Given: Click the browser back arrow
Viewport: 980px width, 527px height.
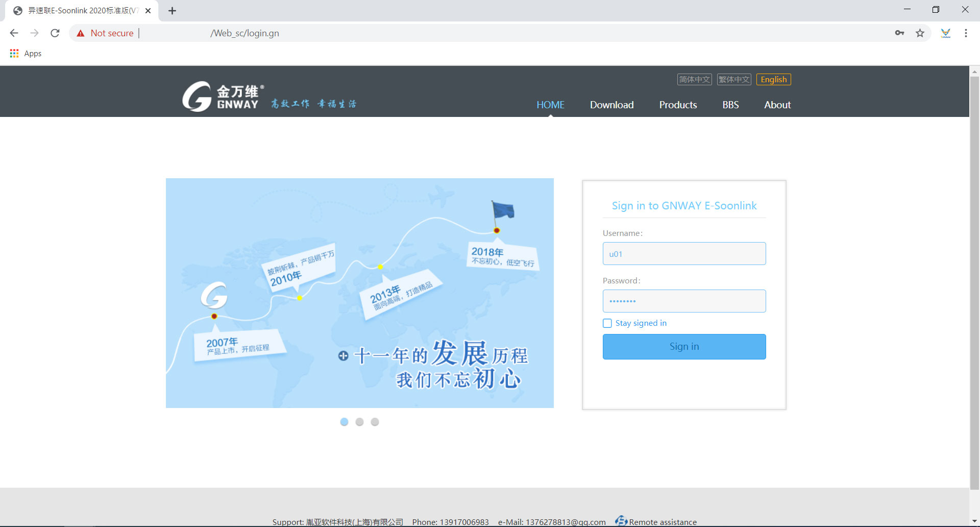Looking at the screenshot, I should pos(14,33).
